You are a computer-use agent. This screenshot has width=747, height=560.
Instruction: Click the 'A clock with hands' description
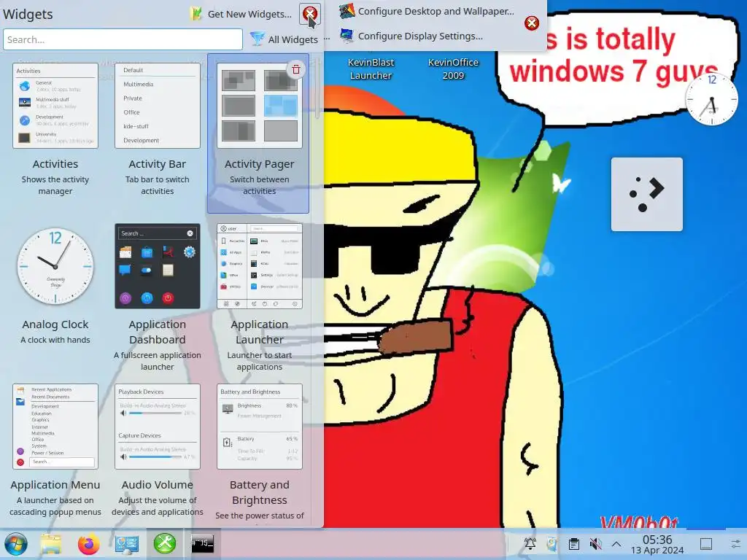pos(55,340)
